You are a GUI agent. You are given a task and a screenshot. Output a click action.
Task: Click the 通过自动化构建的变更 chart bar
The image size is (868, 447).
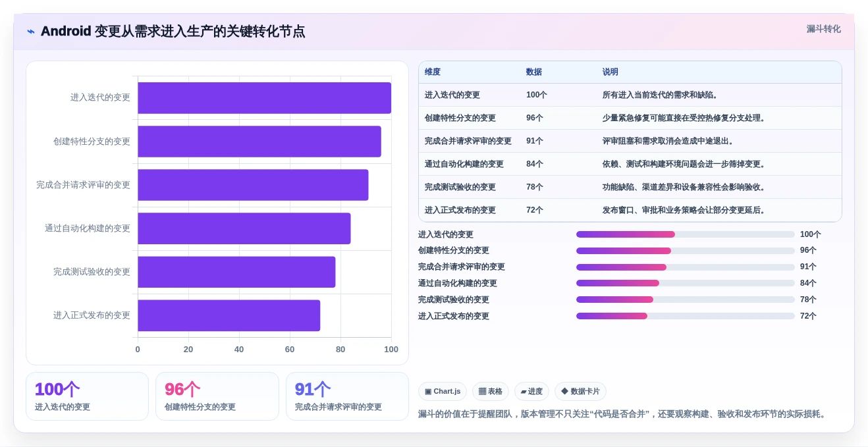[244, 228]
